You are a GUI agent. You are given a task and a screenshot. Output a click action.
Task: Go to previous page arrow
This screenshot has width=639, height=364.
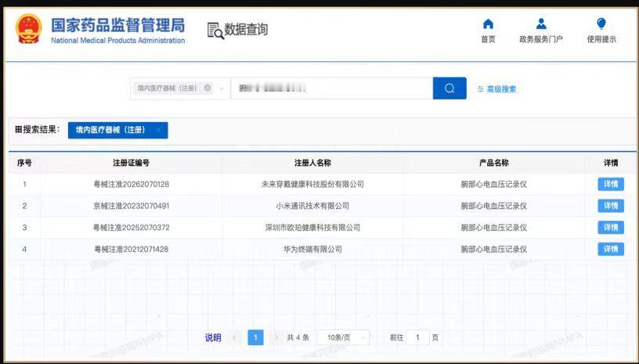tap(234, 337)
